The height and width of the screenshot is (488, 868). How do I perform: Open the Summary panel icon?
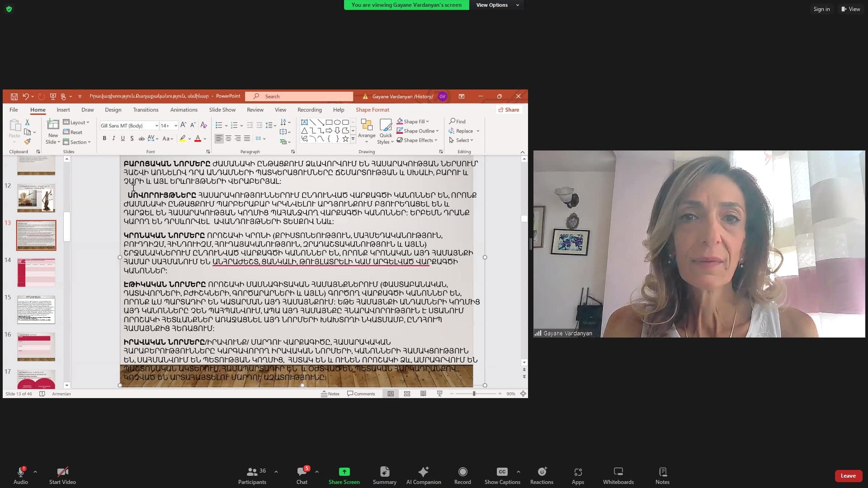click(384, 472)
